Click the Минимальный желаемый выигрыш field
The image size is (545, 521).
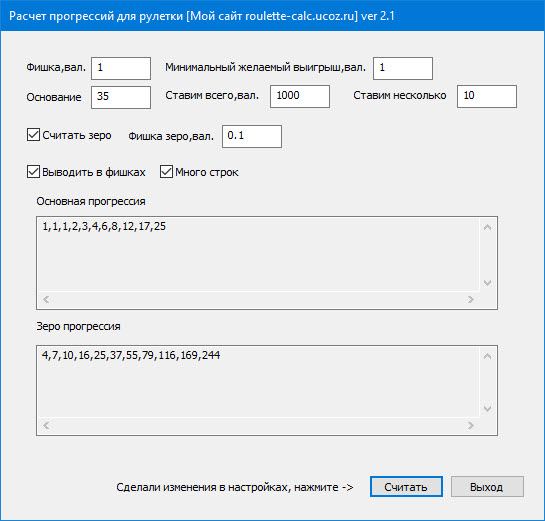coord(403,68)
